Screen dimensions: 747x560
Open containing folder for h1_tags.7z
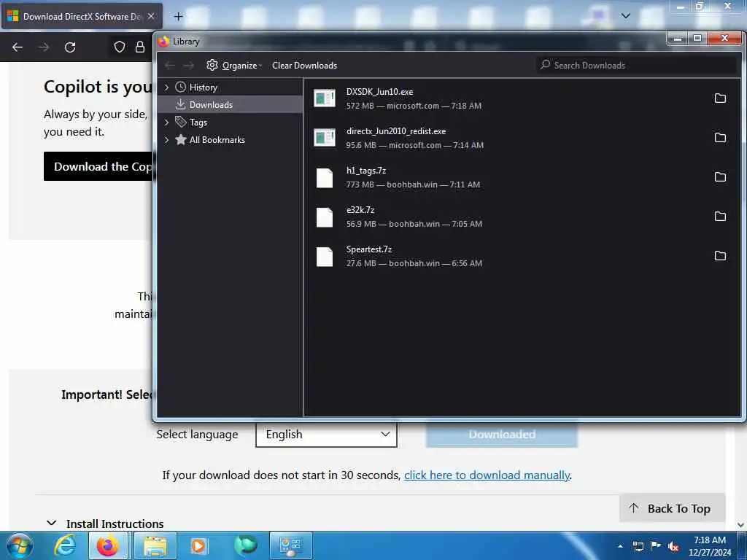point(720,177)
